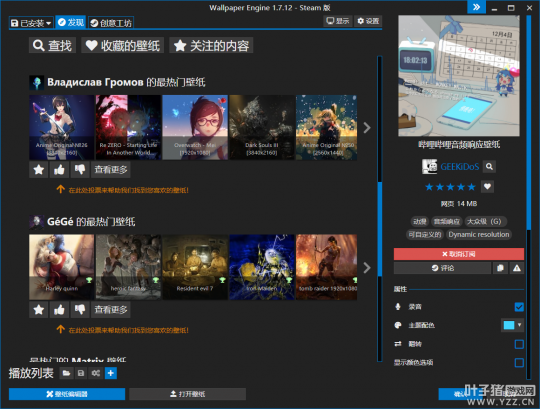Click 查看更多 under Владислав Громов row

pos(111,170)
